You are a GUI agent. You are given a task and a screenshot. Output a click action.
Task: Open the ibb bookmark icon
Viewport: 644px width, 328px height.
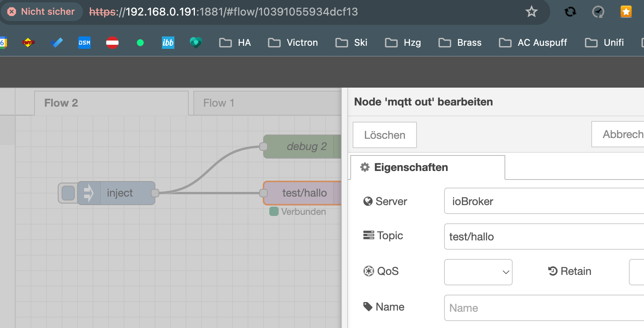(x=168, y=43)
